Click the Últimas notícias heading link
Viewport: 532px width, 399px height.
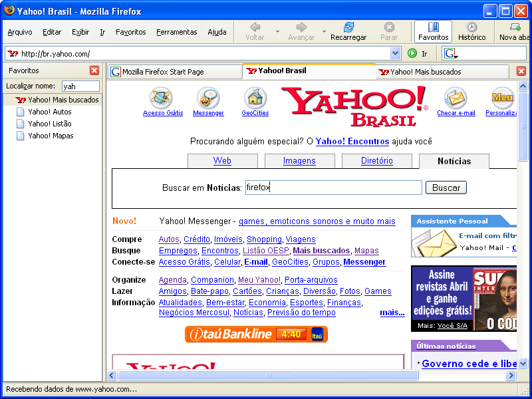click(x=446, y=346)
